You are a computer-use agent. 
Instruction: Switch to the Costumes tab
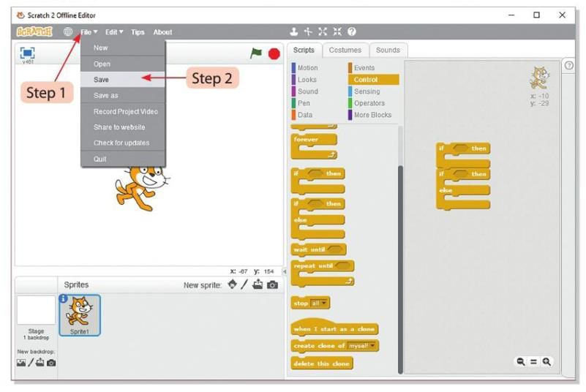click(x=345, y=50)
